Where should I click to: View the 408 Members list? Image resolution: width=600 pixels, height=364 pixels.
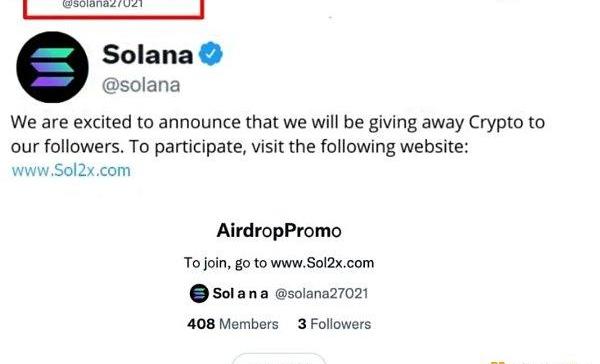click(233, 324)
